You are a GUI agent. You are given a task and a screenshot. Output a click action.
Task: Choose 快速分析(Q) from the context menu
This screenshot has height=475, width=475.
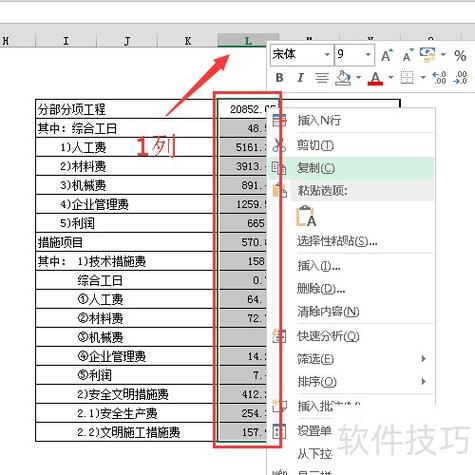[352, 336]
